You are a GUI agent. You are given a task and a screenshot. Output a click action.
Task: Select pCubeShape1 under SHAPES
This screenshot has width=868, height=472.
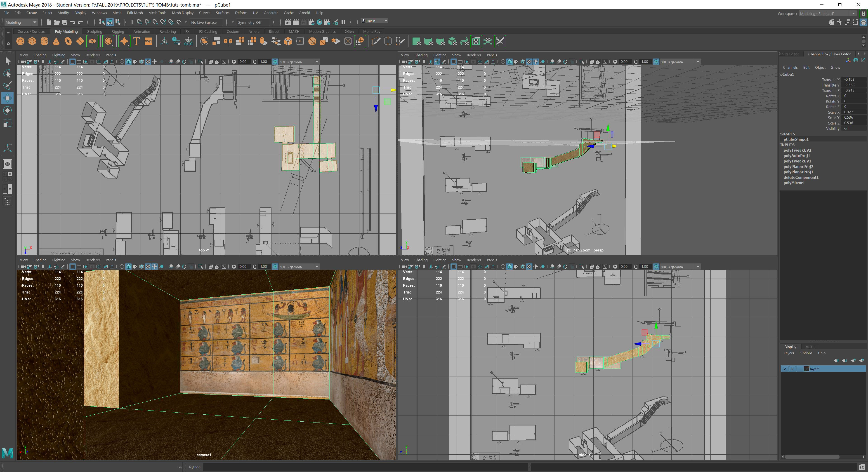click(796, 139)
